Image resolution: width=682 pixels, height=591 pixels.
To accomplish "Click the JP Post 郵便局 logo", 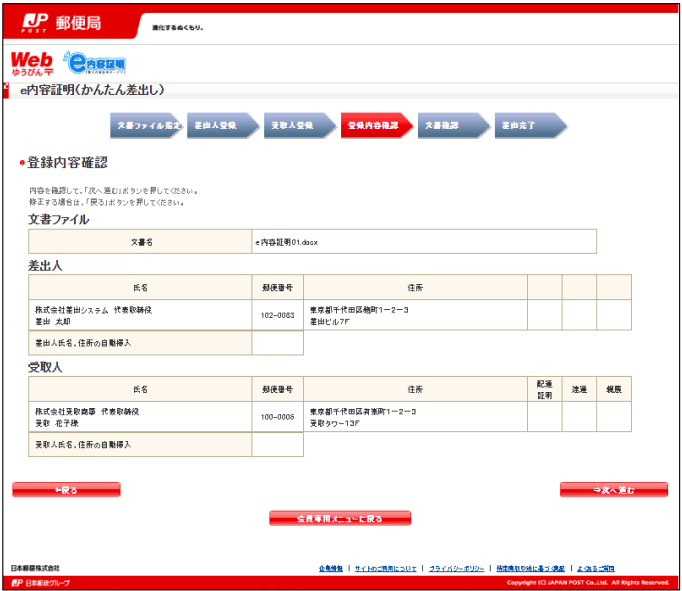I will (61, 23).
